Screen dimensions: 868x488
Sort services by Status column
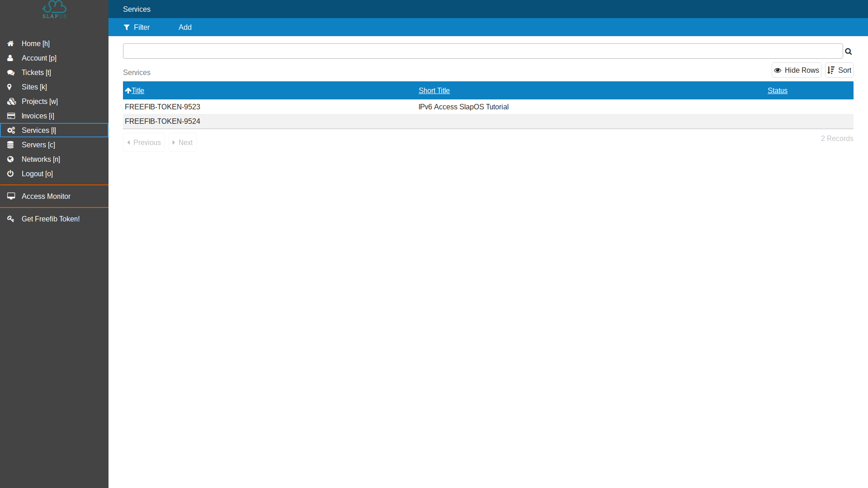pos(777,90)
